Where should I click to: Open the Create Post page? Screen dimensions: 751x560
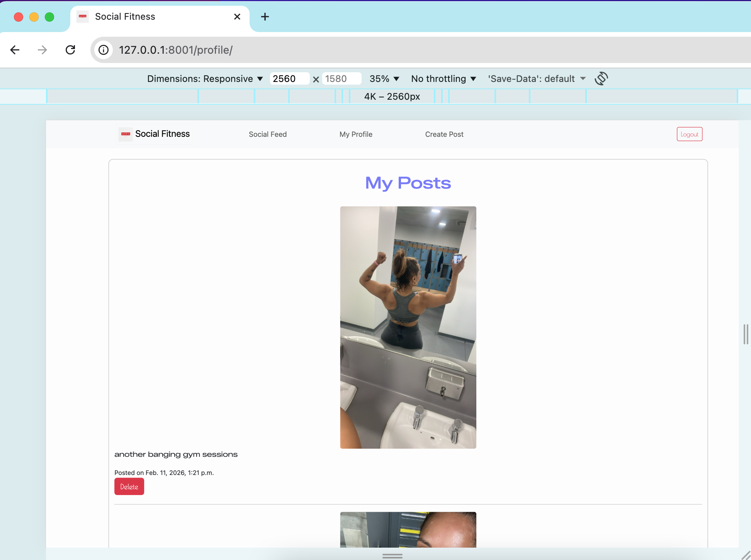tap(444, 134)
